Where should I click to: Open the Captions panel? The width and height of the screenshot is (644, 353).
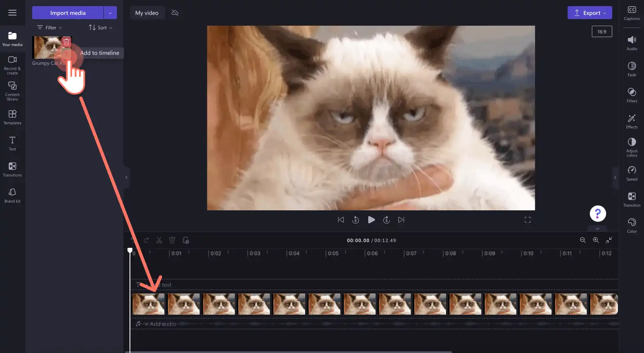click(x=632, y=13)
